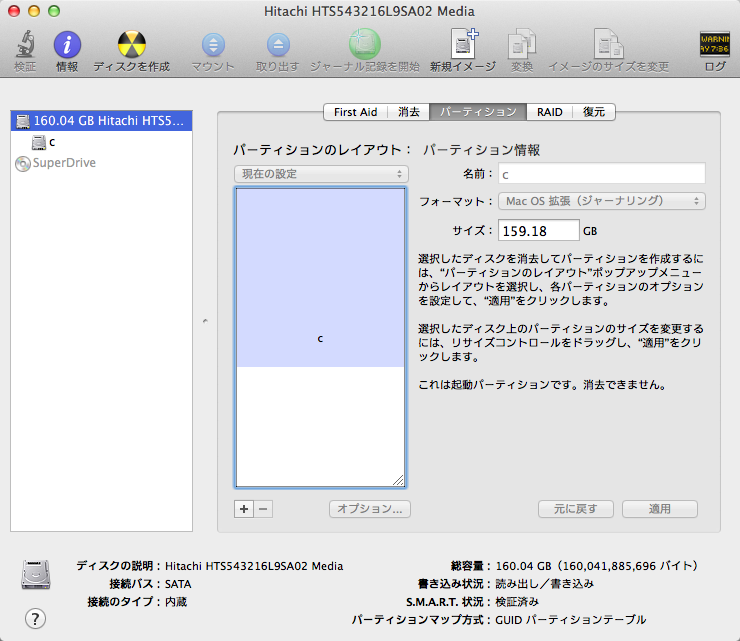Click the SATA connection bus value
The height and width of the screenshot is (641, 740).
click(178, 584)
